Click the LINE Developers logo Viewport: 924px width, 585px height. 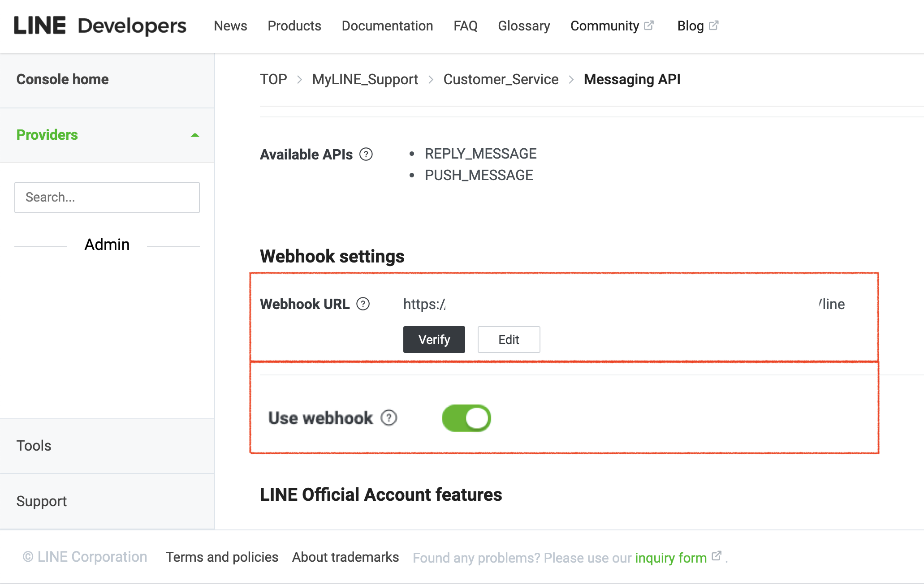(100, 26)
